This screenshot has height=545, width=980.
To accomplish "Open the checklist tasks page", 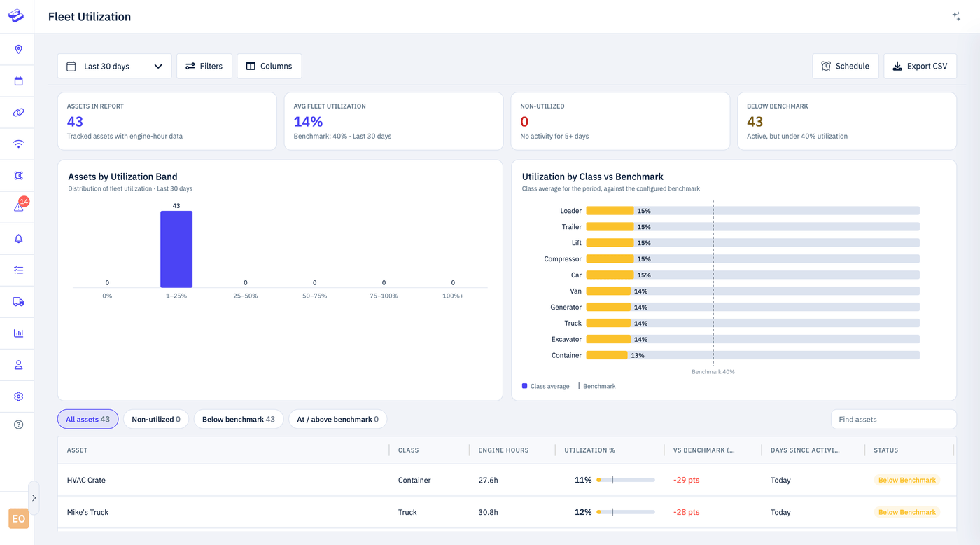I will [19, 270].
